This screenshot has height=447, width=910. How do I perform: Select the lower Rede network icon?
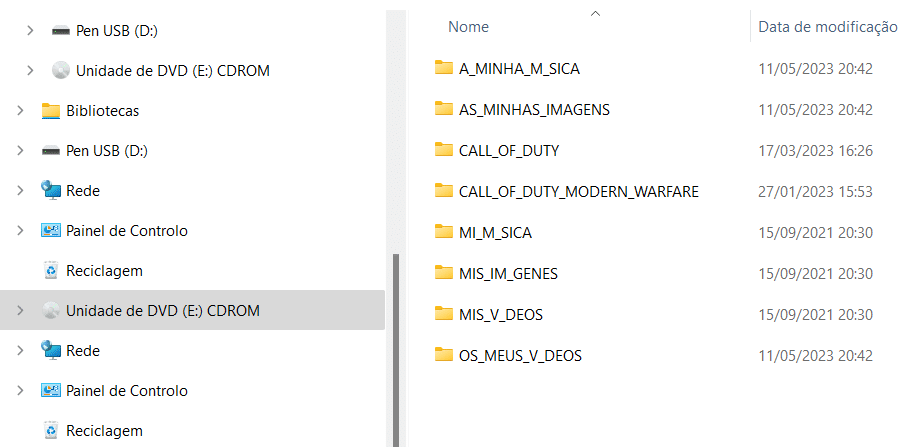pyautogui.click(x=51, y=350)
